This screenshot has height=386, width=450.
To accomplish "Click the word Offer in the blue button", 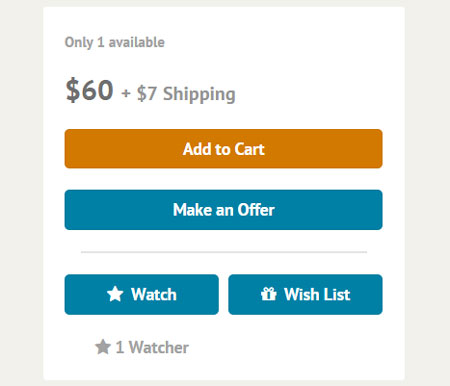I will (x=256, y=210).
